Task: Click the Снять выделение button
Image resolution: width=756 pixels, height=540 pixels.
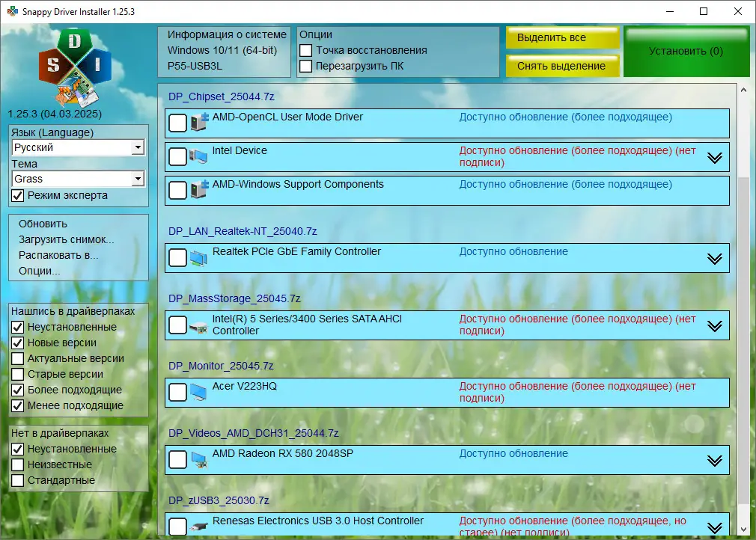Action: coord(562,66)
